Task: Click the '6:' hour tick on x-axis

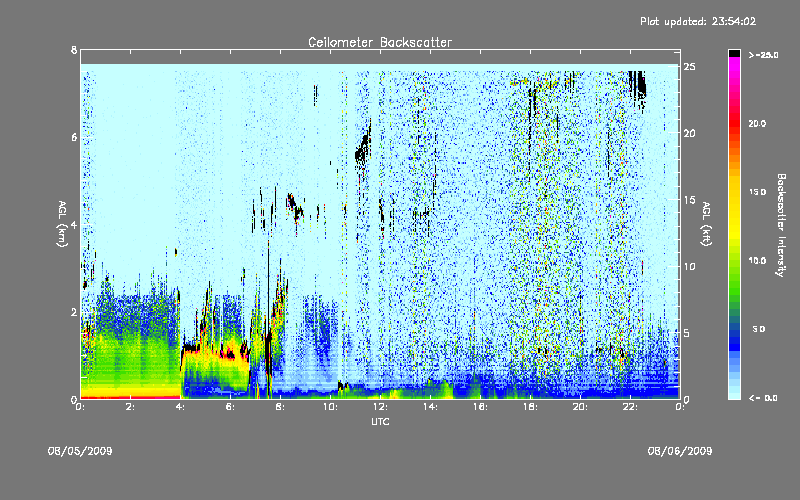Action: coord(230,407)
